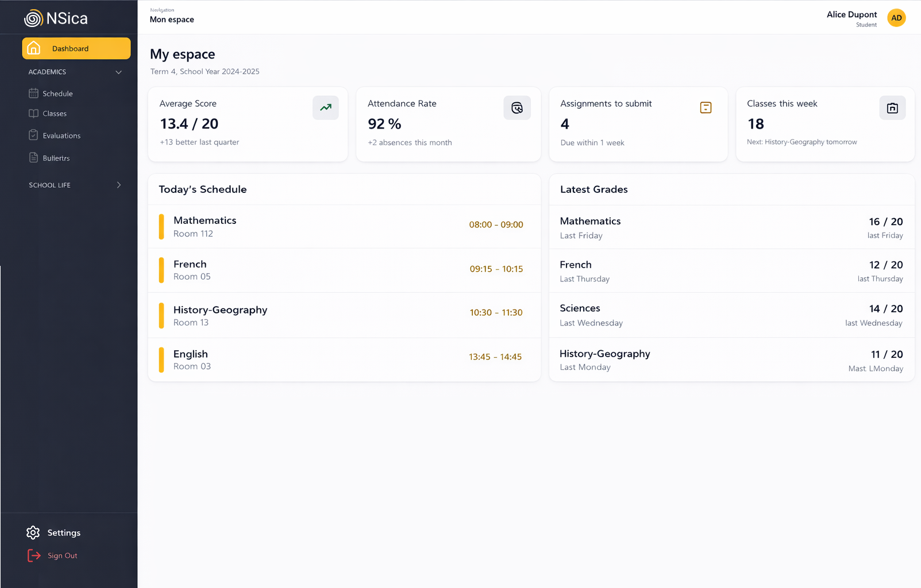Image resolution: width=921 pixels, height=588 pixels.
Task: Select Evaluations in the sidebar
Action: (61, 135)
